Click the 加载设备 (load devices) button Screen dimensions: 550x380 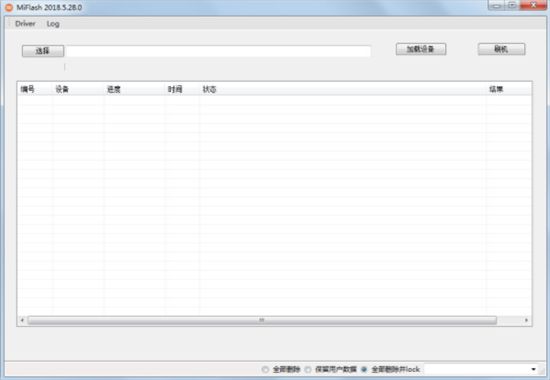(421, 49)
